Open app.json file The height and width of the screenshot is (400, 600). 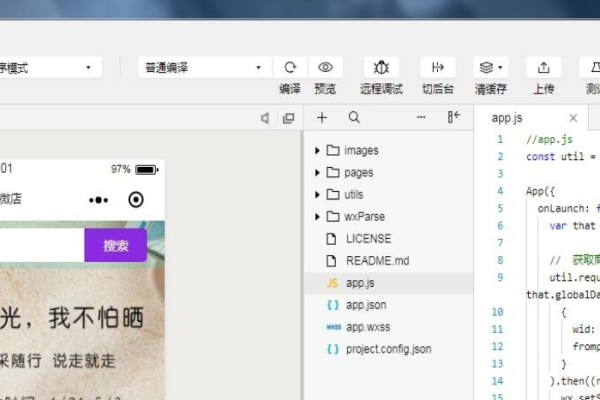click(x=388, y=305)
